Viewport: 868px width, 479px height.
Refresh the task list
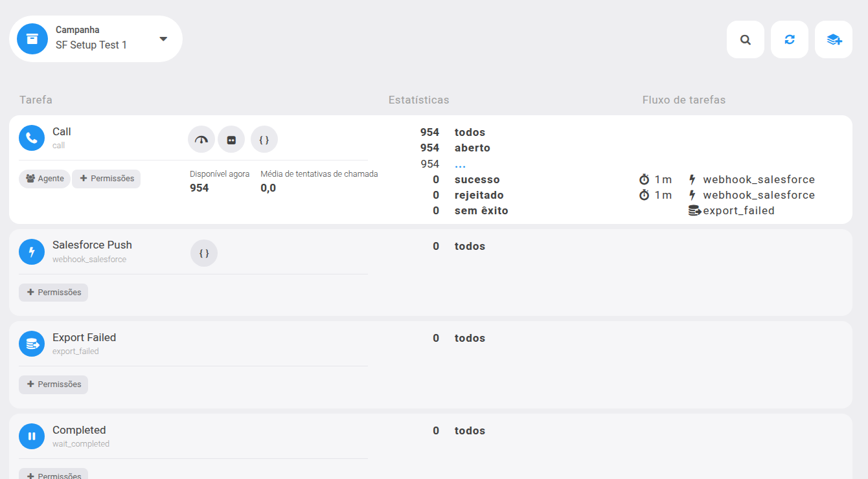pos(790,39)
